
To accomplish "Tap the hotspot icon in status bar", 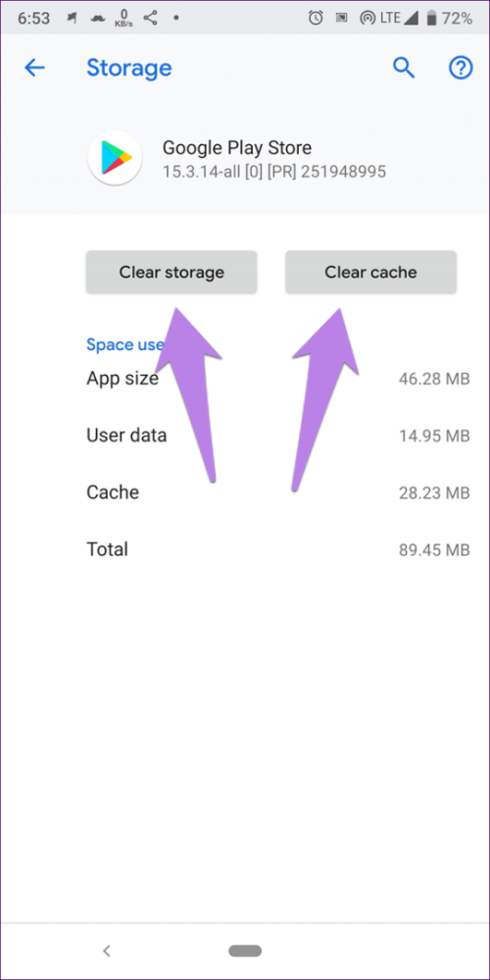I will tap(367, 19).
